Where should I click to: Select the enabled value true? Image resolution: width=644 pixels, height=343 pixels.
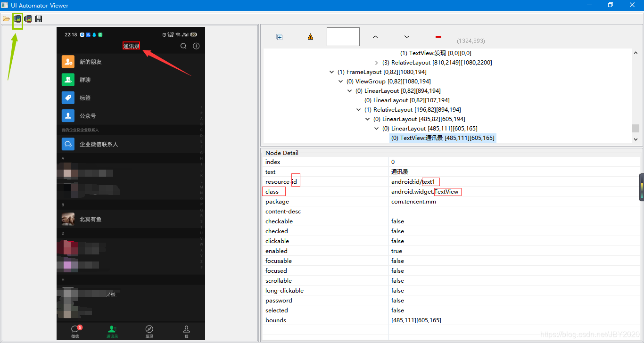point(396,251)
